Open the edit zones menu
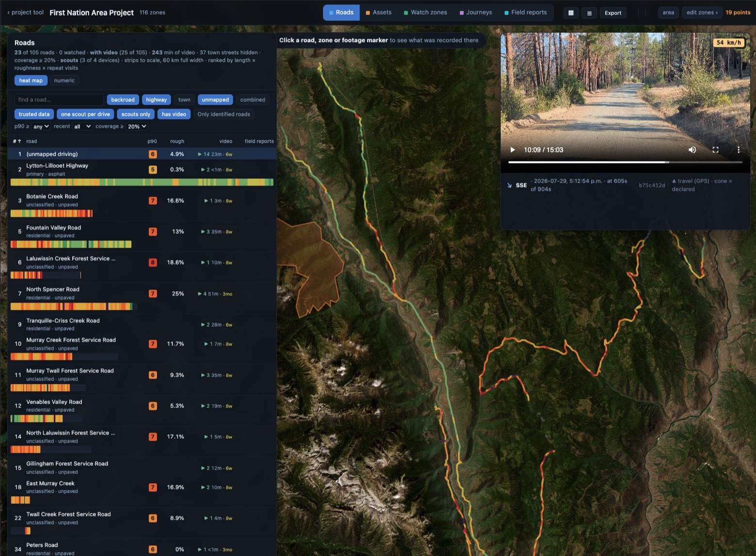Image resolution: width=756 pixels, height=556 pixels. pos(702,13)
